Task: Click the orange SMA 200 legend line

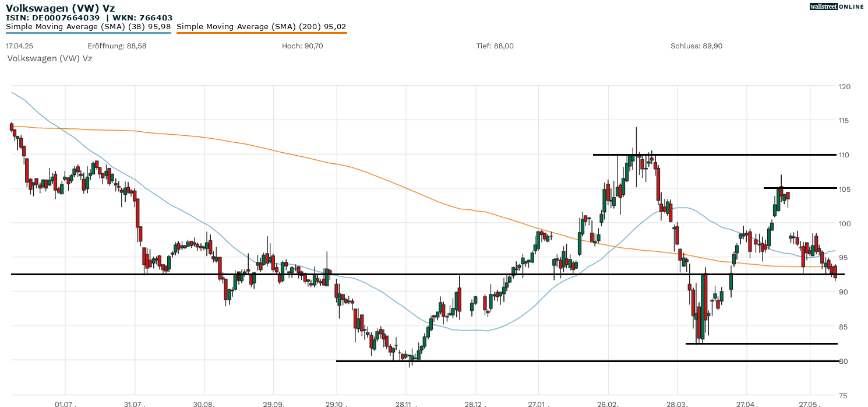Action: tap(262, 33)
